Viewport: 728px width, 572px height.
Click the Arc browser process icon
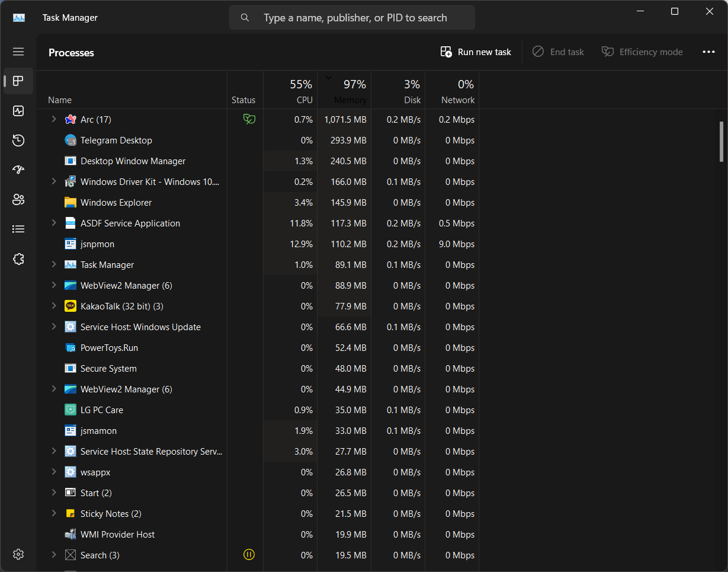[x=70, y=119]
